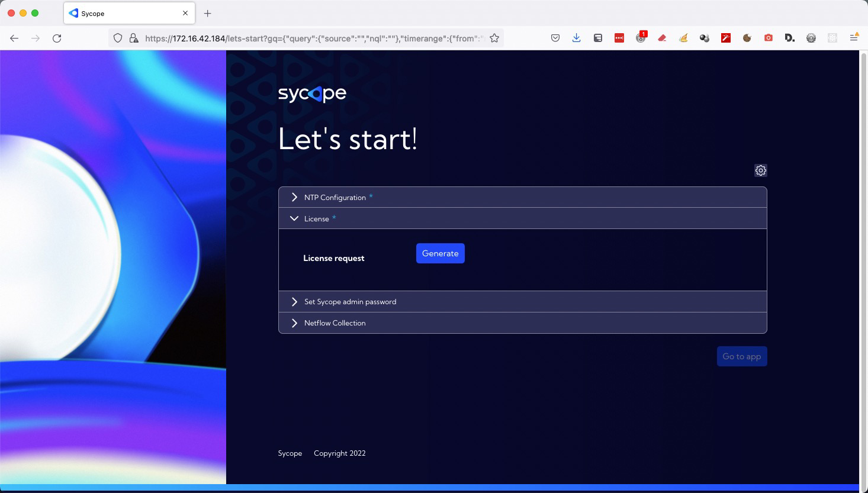Bookmark this page with the star
The width and height of the screenshot is (868, 493).
pyautogui.click(x=494, y=38)
